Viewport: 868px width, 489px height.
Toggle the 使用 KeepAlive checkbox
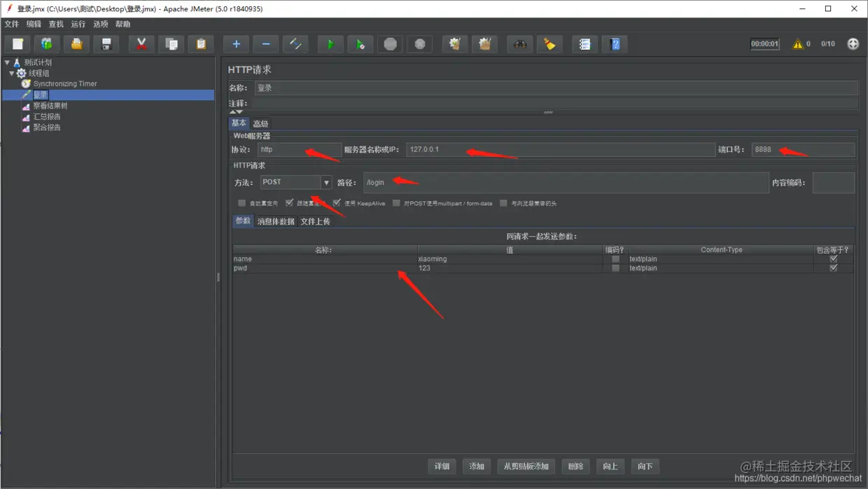tap(337, 203)
